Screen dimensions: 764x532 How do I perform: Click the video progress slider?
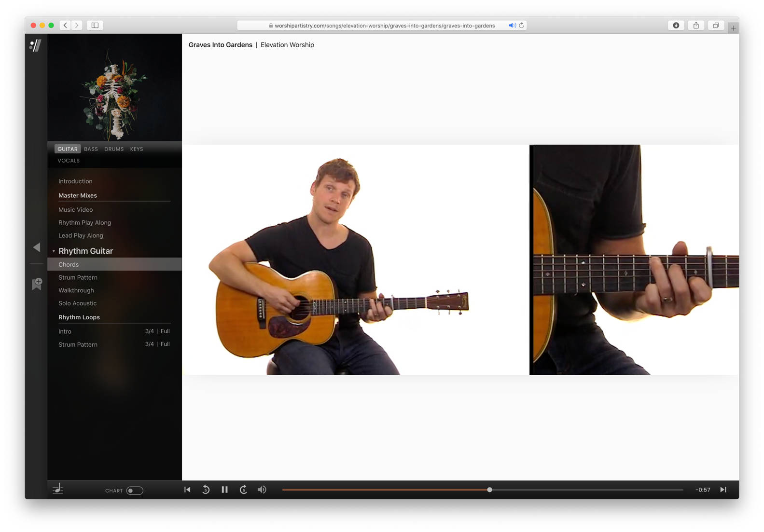pos(483,490)
